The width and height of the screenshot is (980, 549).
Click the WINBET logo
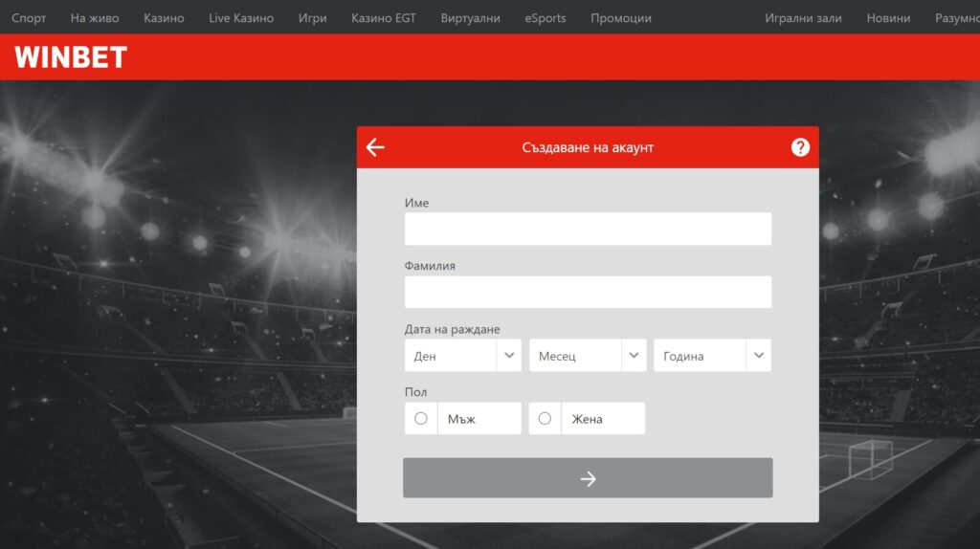(71, 57)
